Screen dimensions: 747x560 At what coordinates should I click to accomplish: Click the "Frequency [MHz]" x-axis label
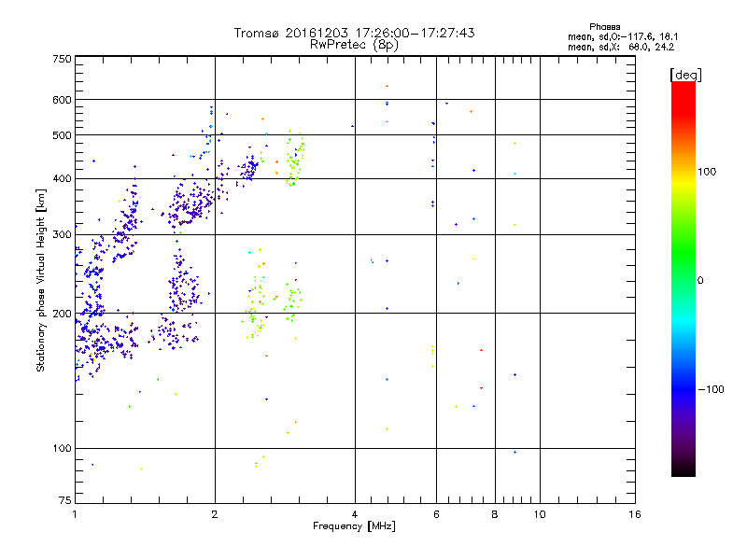pos(354,526)
